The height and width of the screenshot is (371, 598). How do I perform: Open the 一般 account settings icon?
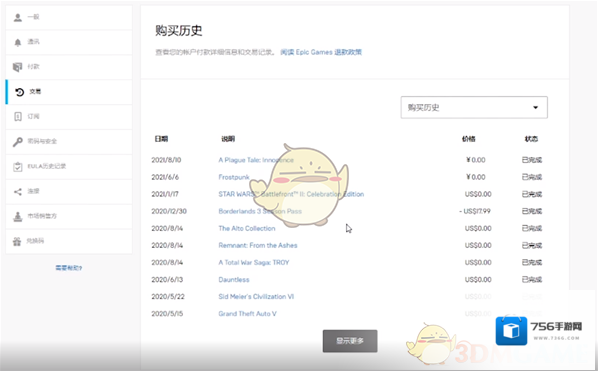coord(18,17)
